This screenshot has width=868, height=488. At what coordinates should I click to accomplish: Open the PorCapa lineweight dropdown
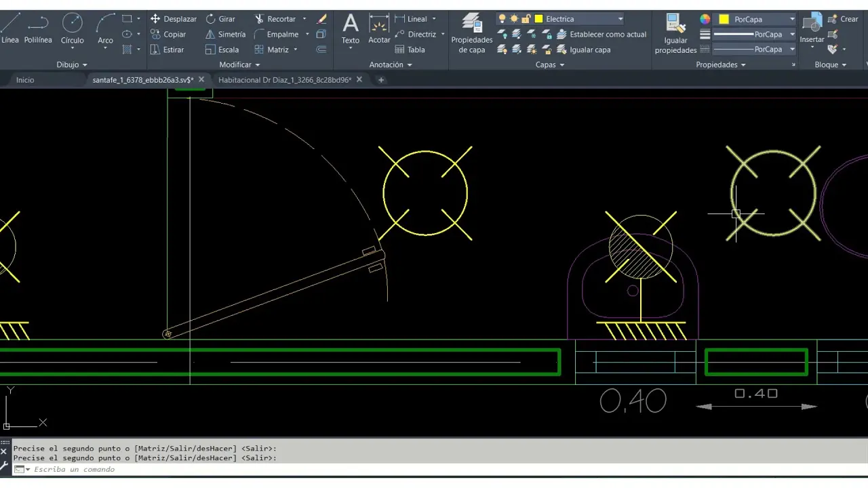tap(791, 34)
